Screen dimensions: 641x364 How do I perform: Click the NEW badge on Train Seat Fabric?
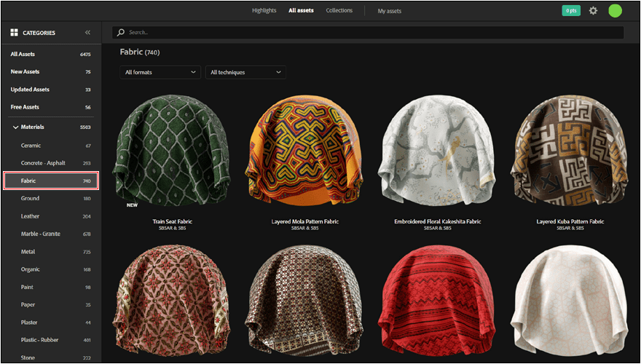click(132, 205)
